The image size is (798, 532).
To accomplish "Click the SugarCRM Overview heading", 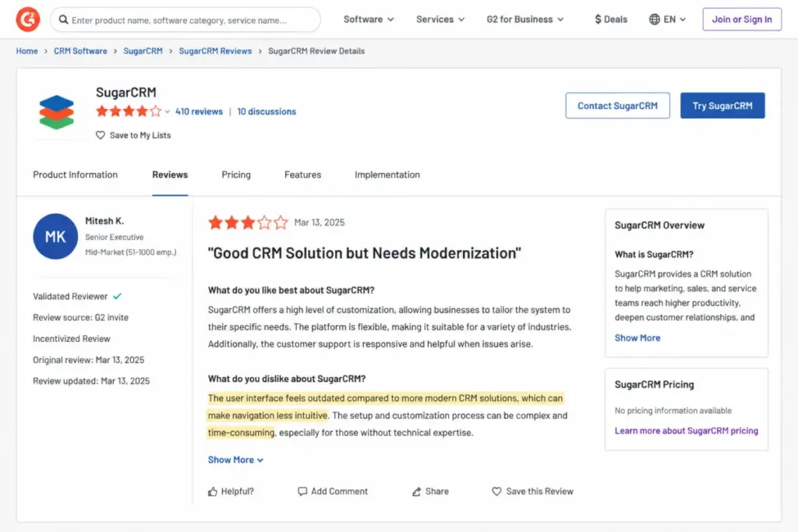I will (659, 225).
